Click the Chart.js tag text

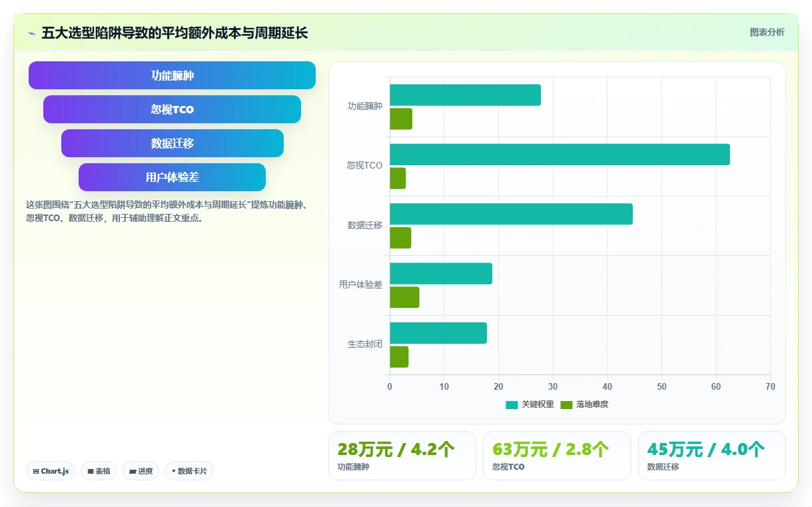click(55, 471)
